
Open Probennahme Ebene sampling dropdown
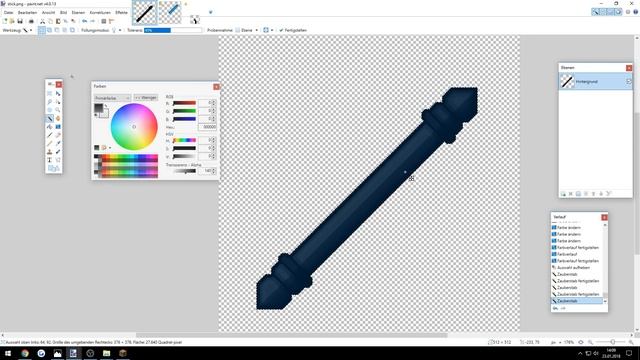click(247, 30)
